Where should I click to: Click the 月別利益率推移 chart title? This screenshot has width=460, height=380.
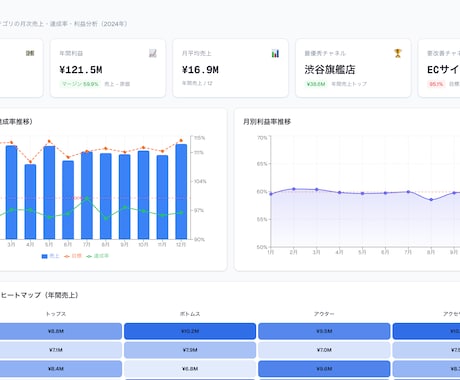pos(267,122)
